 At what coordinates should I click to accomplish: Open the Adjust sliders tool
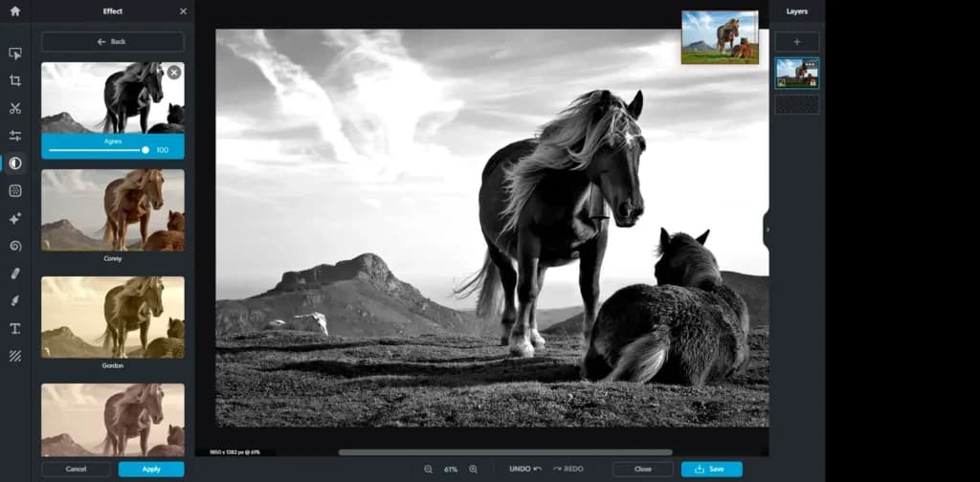point(15,136)
